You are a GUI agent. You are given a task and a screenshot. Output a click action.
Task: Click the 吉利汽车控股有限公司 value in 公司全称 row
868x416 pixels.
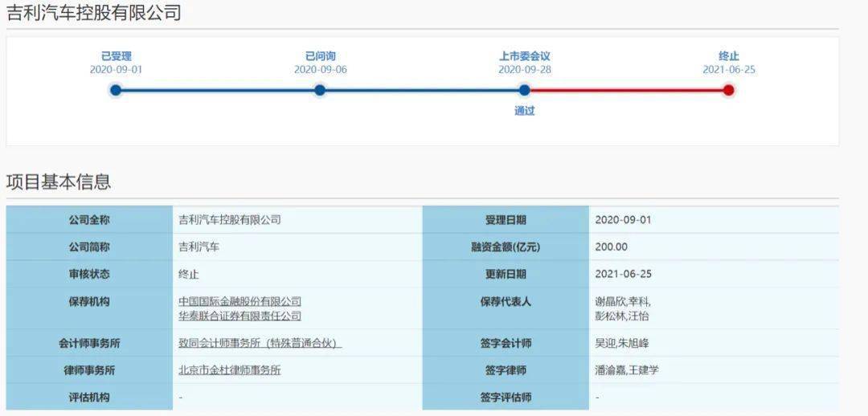tap(230, 219)
